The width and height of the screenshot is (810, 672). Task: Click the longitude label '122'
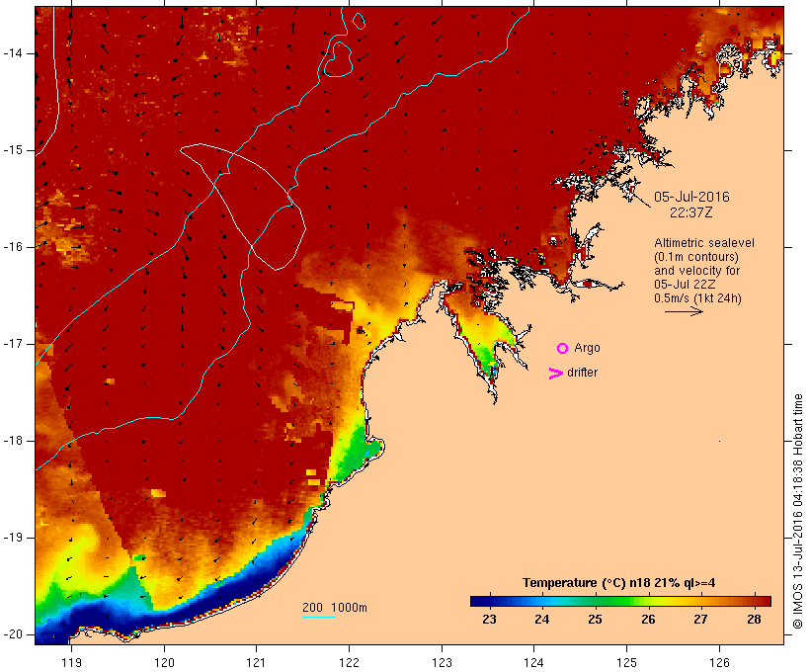[350, 662]
